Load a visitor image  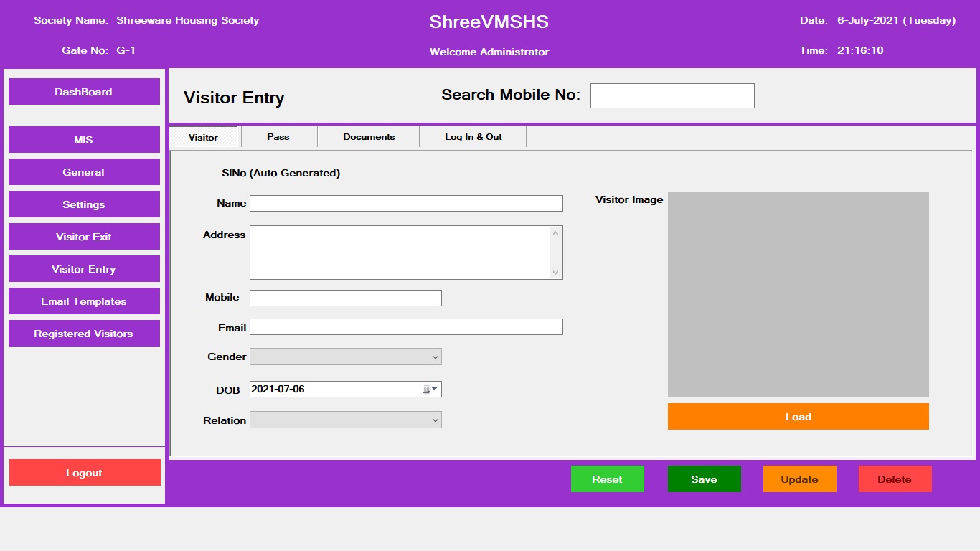(x=798, y=417)
